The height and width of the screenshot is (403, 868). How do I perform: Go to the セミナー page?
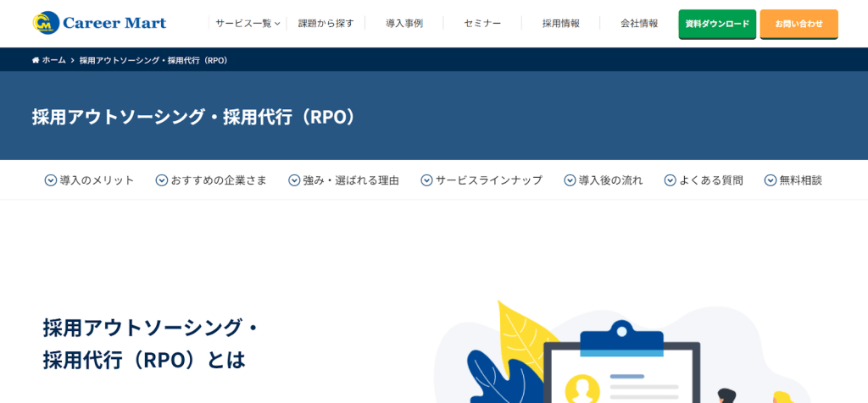(482, 24)
